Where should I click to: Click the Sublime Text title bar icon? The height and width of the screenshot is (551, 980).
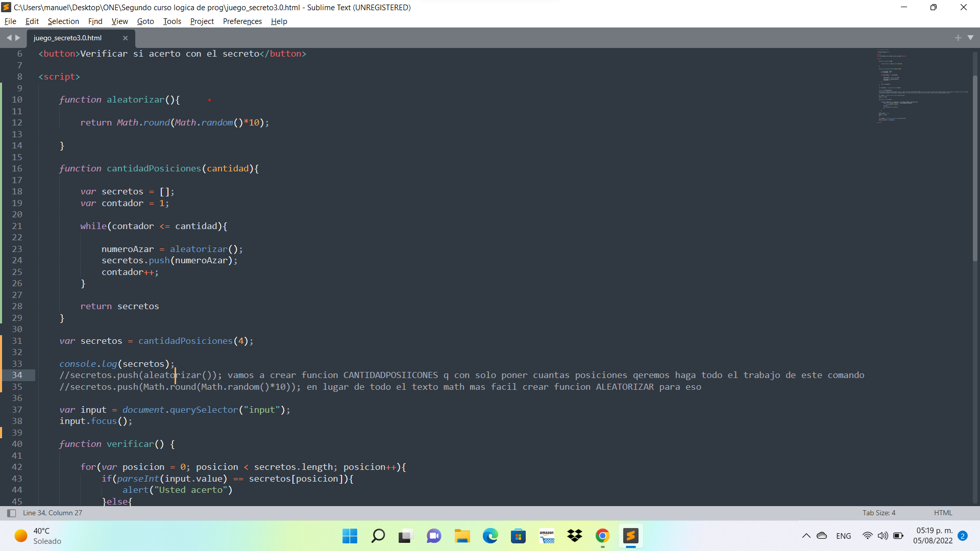[x=6, y=7]
